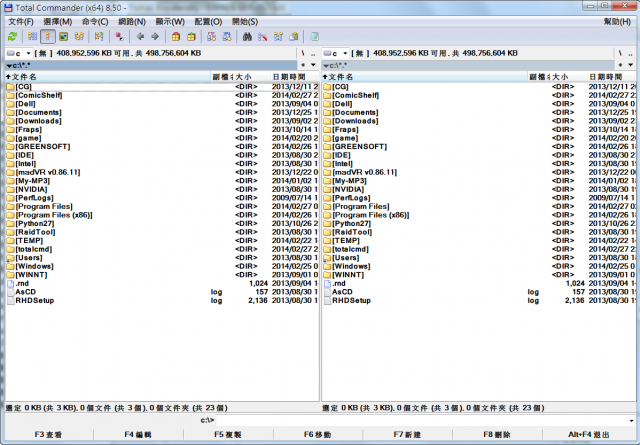Click the F8 刪除 button

click(x=497, y=434)
